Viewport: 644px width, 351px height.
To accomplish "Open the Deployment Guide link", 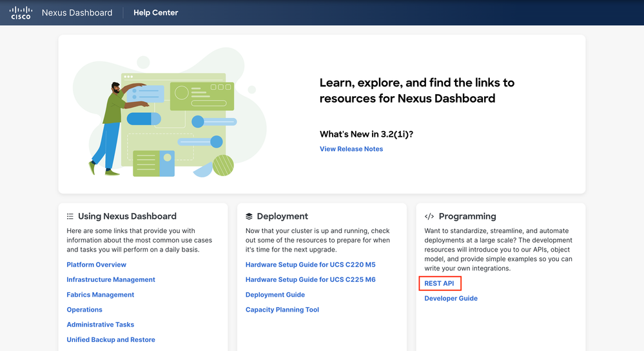I will [x=275, y=295].
